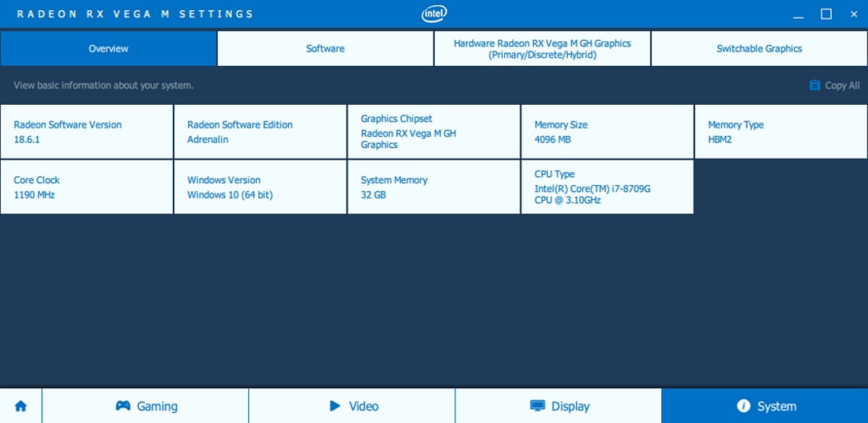Viewport: 868px width, 423px height.
Task: Open the home screen via the house icon
Action: click(x=20, y=406)
